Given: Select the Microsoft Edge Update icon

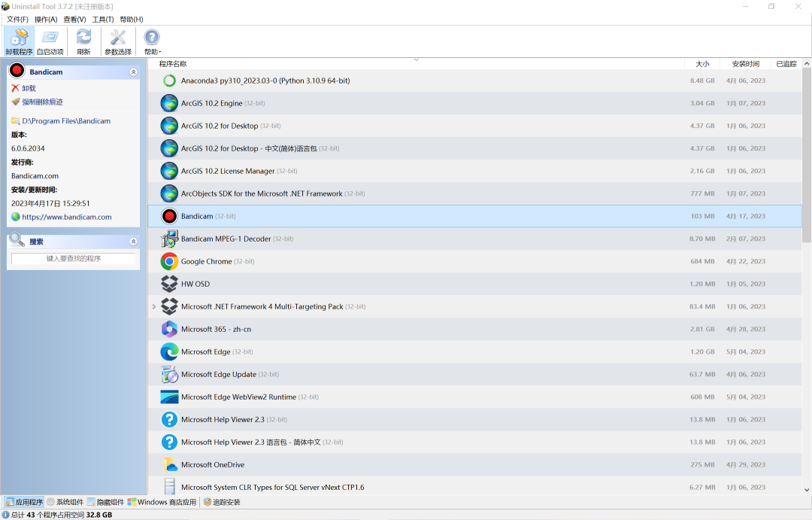Looking at the screenshot, I should click(x=169, y=374).
